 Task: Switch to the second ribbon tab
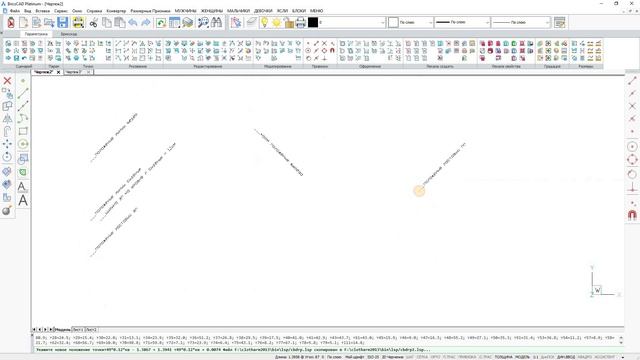[x=69, y=34]
